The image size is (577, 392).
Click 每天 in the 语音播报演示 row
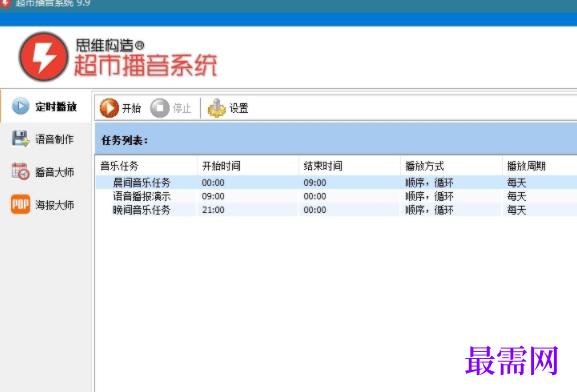coord(517,196)
